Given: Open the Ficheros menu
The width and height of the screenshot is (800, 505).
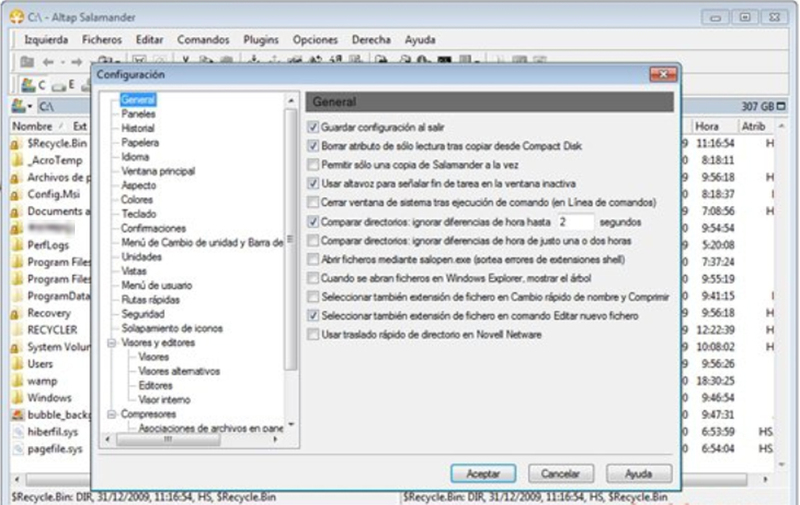Looking at the screenshot, I should [102, 40].
